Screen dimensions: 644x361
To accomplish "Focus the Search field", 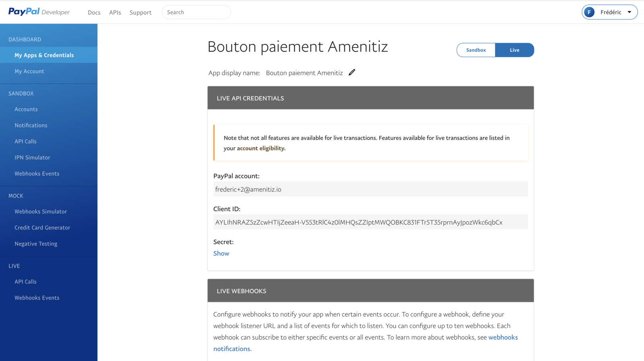I will tap(196, 12).
